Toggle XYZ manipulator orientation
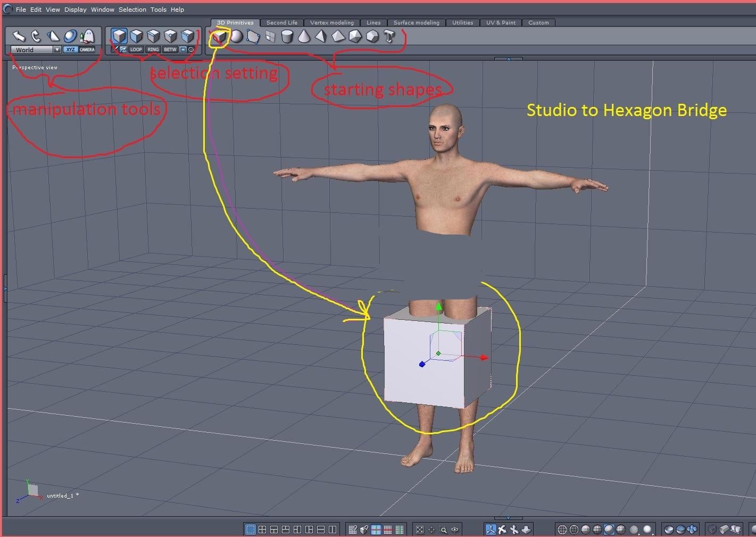Screen dimensions: 756x537 [70, 49]
